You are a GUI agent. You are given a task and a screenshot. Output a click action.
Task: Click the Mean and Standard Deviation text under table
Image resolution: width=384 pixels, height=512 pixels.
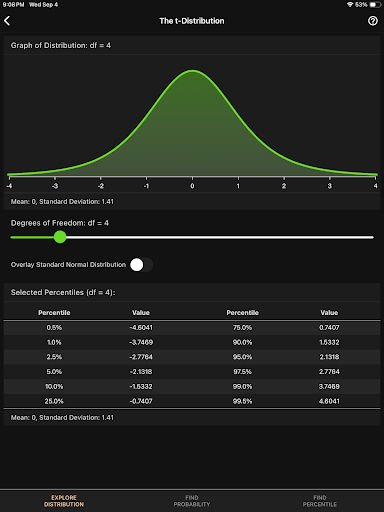click(x=62, y=418)
